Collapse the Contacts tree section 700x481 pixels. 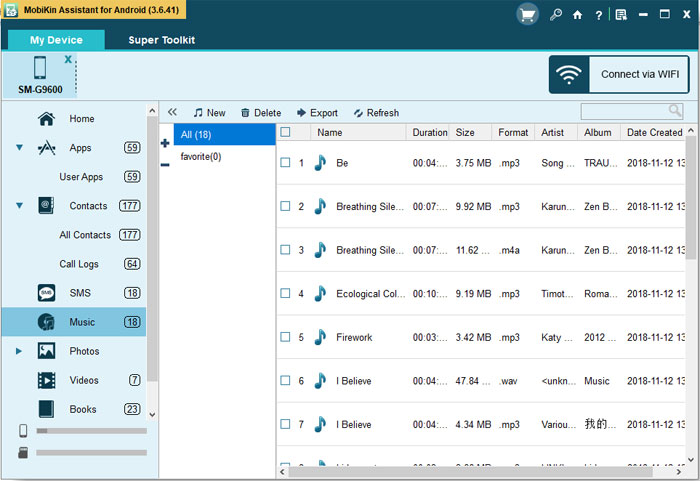(x=20, y=206)
